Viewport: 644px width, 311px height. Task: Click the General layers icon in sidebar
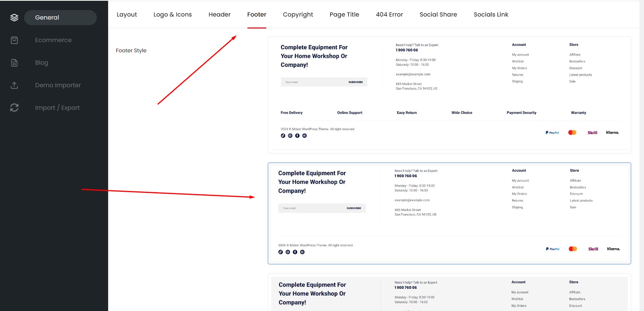tap(14, 18)
